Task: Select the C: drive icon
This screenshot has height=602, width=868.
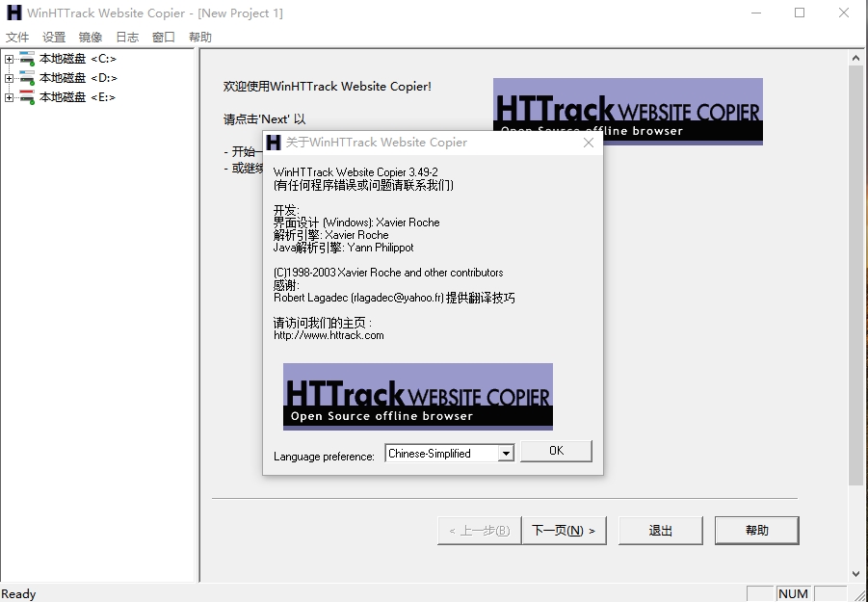Action: (27, 58)
